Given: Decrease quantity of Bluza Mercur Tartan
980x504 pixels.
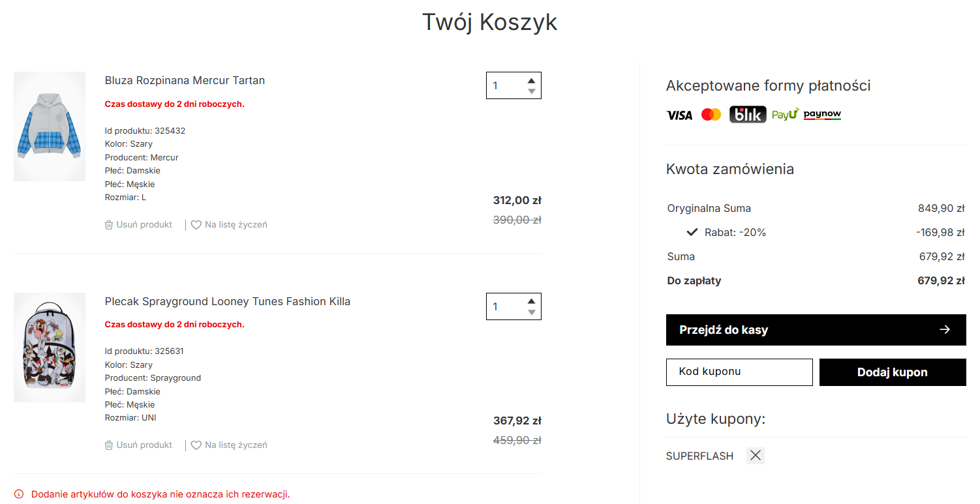Looking at the screenshot, I should [532, 91].
